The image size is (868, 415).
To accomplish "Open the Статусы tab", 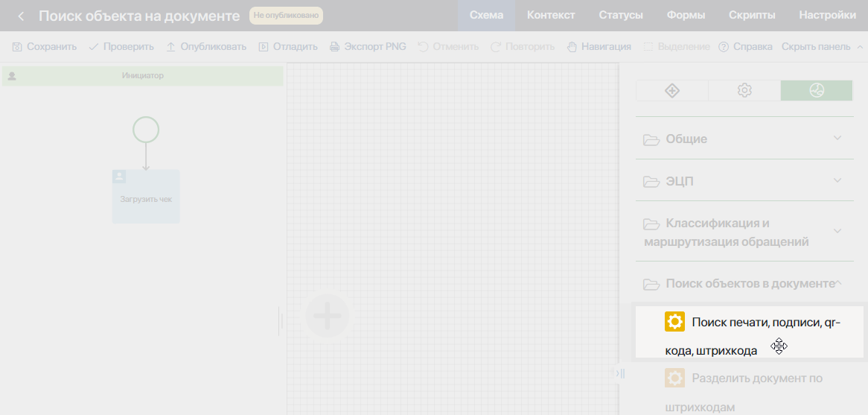I will point(621,16).
